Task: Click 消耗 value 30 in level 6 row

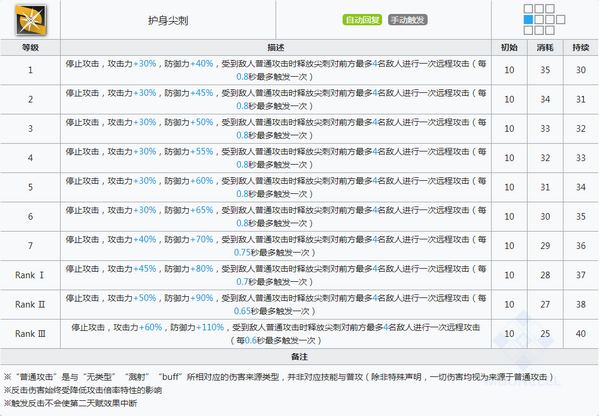Action: click(x=545, y=217)
